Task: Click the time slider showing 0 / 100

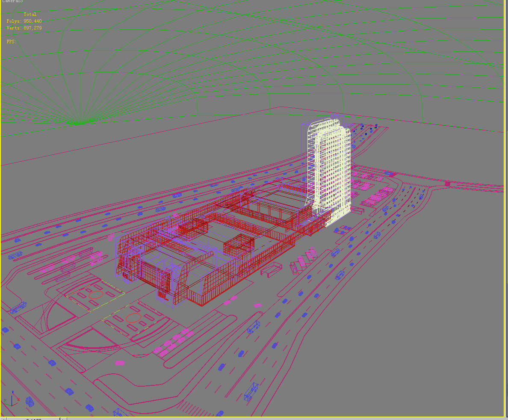Action: [x=33, y=418]
